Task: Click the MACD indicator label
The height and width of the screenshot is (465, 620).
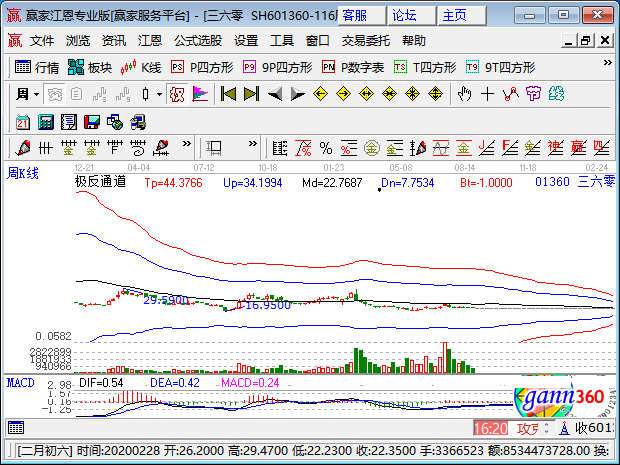Action: coord(21,383)
